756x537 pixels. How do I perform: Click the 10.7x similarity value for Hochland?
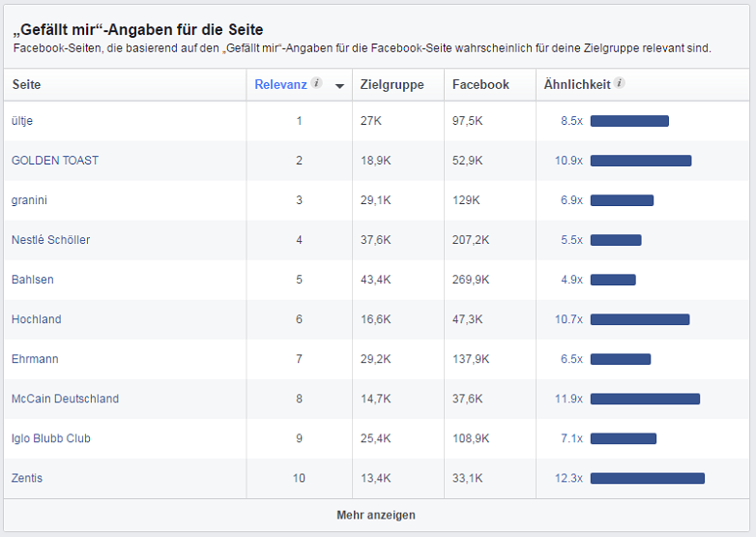[x=568, y=319]
